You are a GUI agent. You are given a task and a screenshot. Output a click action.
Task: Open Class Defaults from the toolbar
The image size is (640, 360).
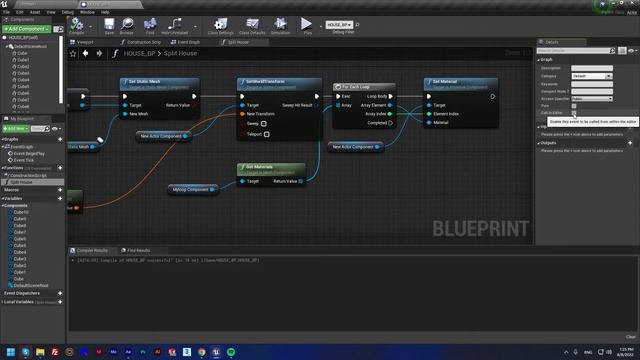click(x=252, y=26)
